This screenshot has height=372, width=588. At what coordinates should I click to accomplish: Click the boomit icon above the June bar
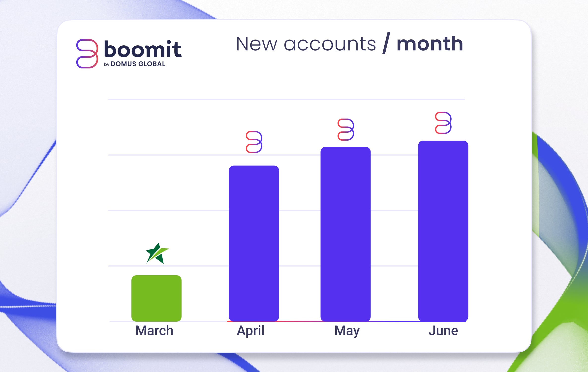point(443,123)
